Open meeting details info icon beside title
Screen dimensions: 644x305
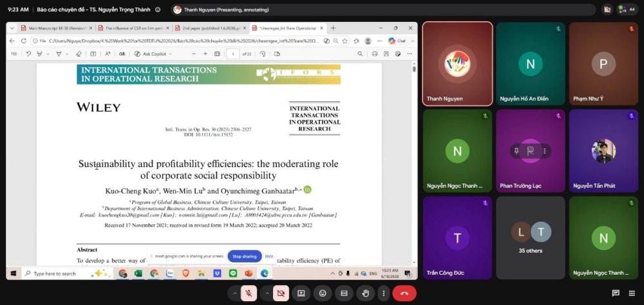158,10
